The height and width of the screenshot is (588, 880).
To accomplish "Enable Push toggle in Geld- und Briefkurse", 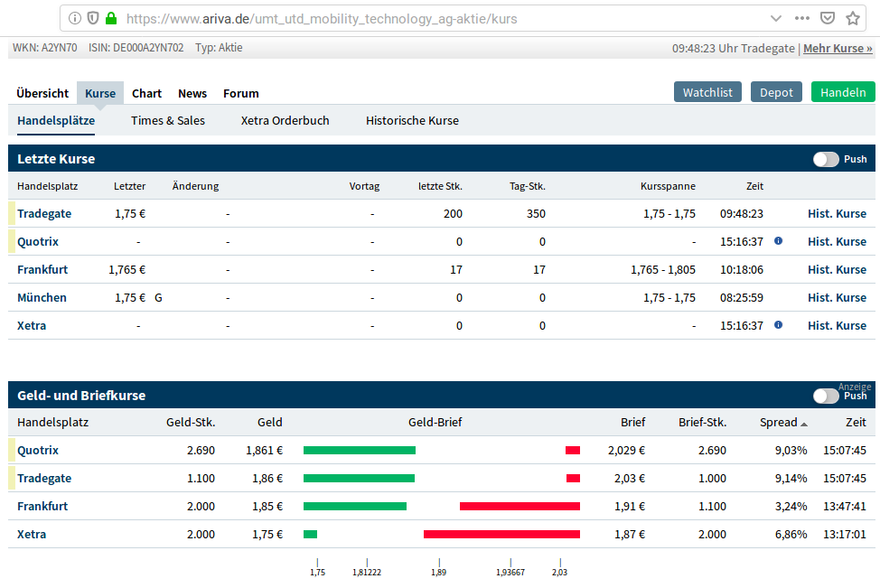I will tap(826, 396).
